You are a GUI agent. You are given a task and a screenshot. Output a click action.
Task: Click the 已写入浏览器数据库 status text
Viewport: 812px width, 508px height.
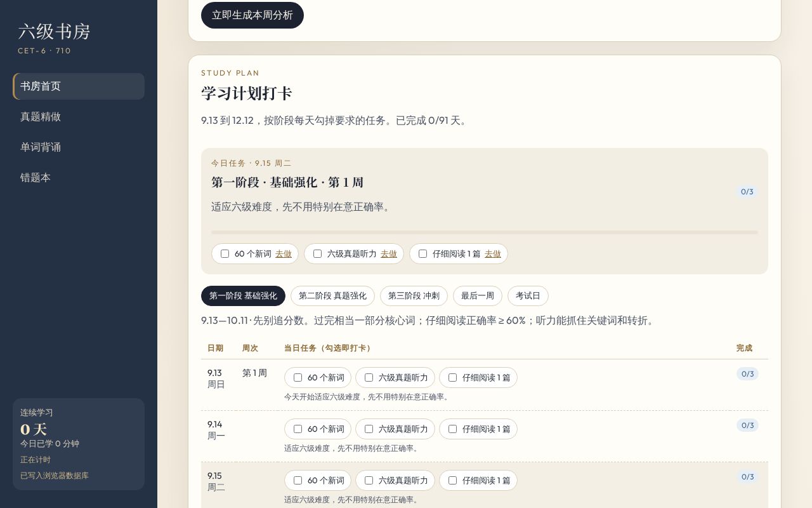[55, 476]
